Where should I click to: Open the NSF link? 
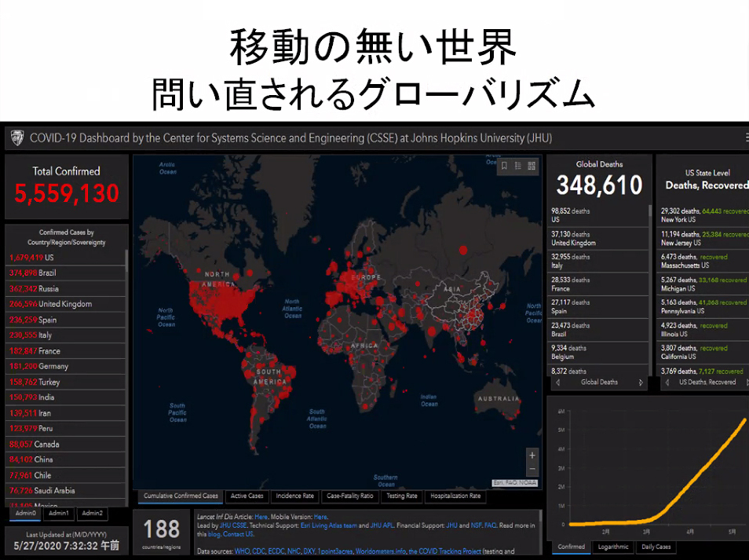point(477,525)
